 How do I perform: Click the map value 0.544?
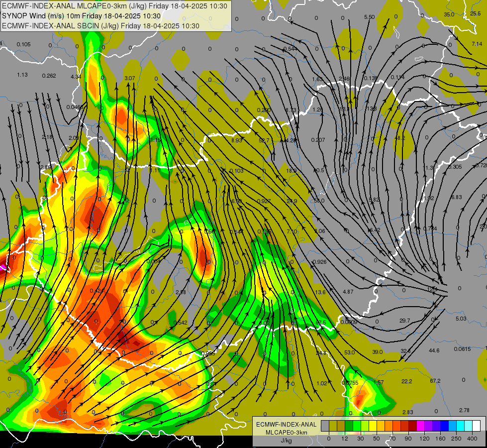point(290,49)
